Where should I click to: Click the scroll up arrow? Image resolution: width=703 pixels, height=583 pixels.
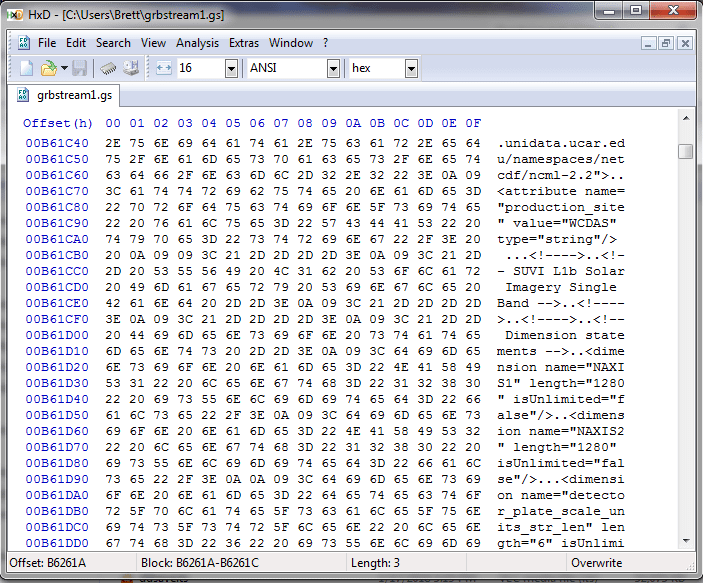[686, 118]
